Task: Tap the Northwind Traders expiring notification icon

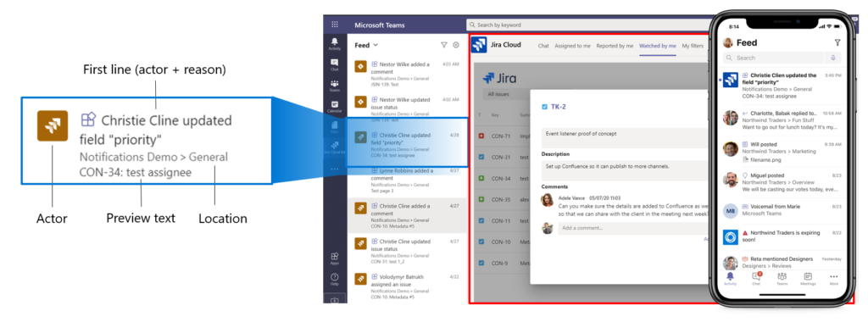Action: (x=731, y=236)
